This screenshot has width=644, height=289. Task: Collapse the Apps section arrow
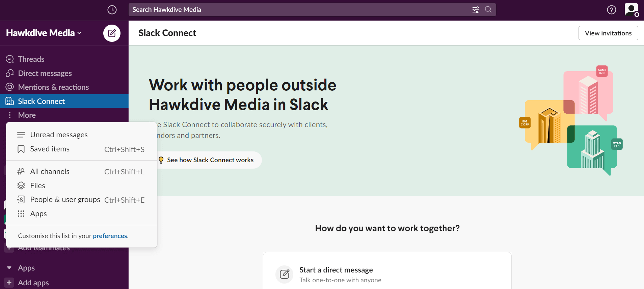(9, 268)
